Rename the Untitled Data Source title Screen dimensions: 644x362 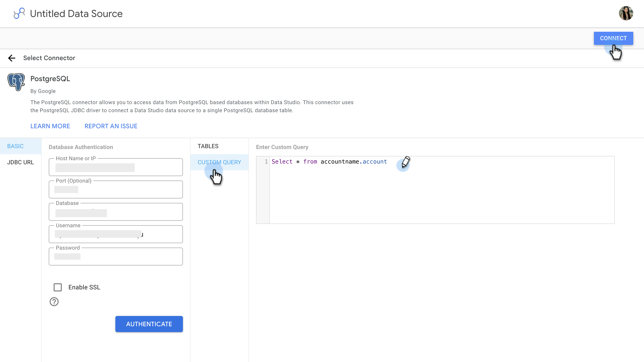[x=76, y=14]
